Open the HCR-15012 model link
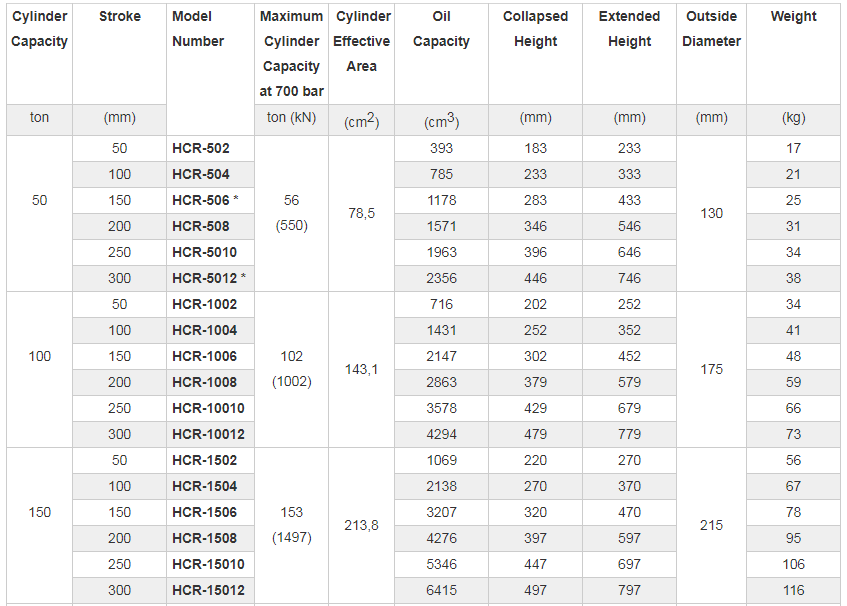847x606 pixels. pos(208,590)
